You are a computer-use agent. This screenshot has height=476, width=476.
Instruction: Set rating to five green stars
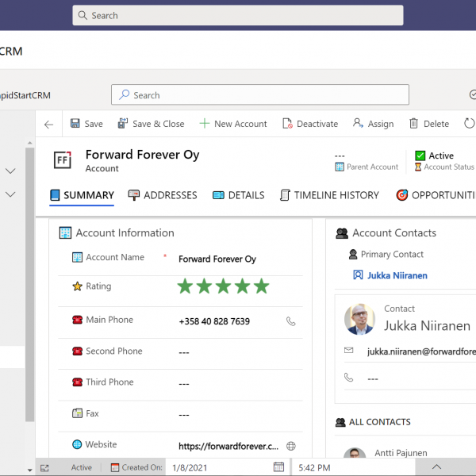point(261,286)
